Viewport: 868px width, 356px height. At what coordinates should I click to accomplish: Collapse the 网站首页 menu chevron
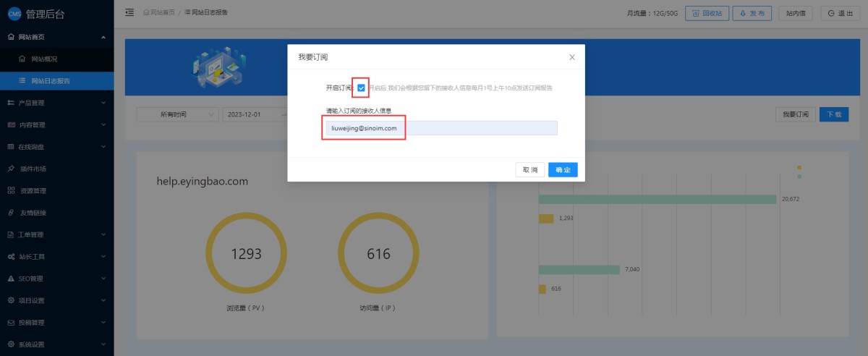pyautogui.click(x=103, y=37)
